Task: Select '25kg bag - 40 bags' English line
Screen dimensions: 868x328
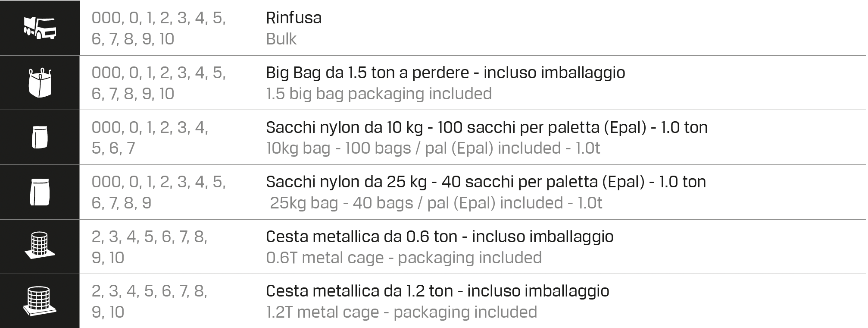Action: click(436, 203)
